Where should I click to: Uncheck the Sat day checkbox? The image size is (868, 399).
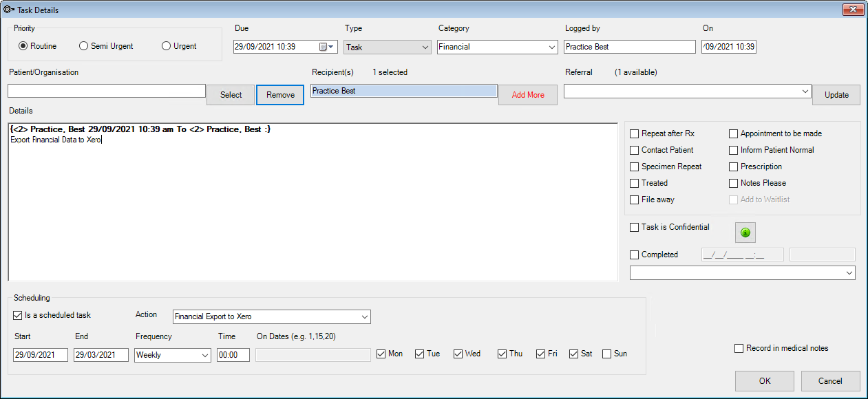coord(574,354)
